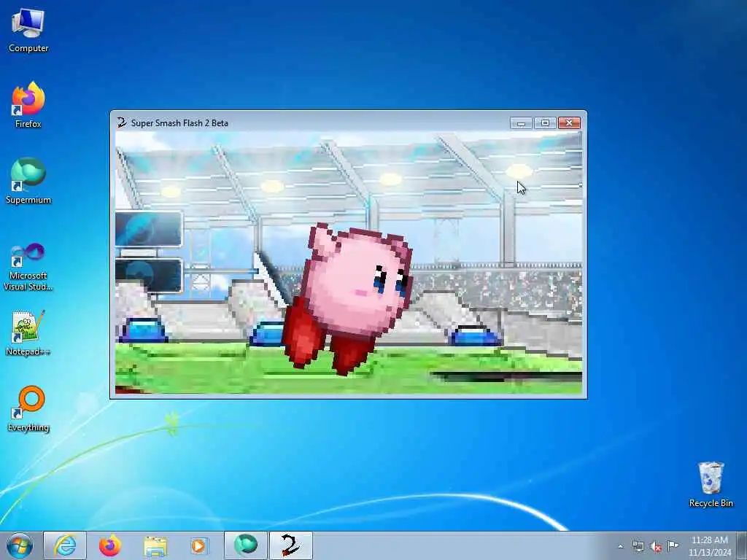The image size is (747, 560).
Task: Click the Show desktop strip
Action: [x=742, y=545]
